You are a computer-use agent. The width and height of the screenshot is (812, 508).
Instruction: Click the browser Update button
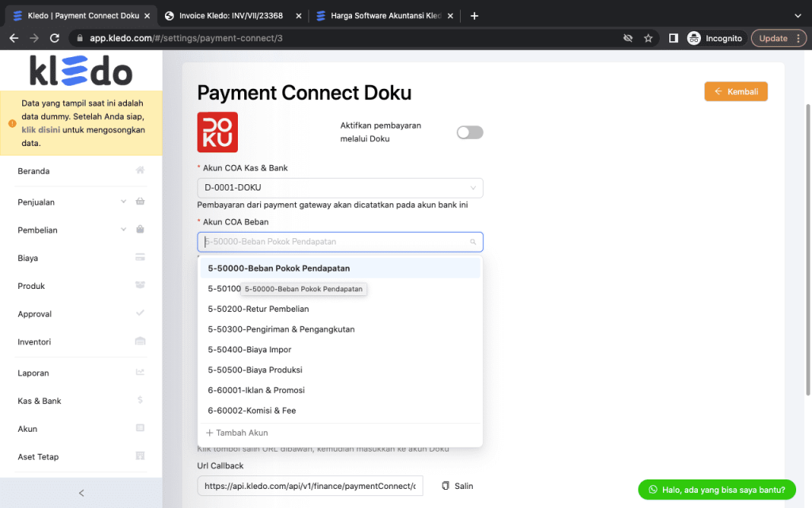(x=779, y=38)
